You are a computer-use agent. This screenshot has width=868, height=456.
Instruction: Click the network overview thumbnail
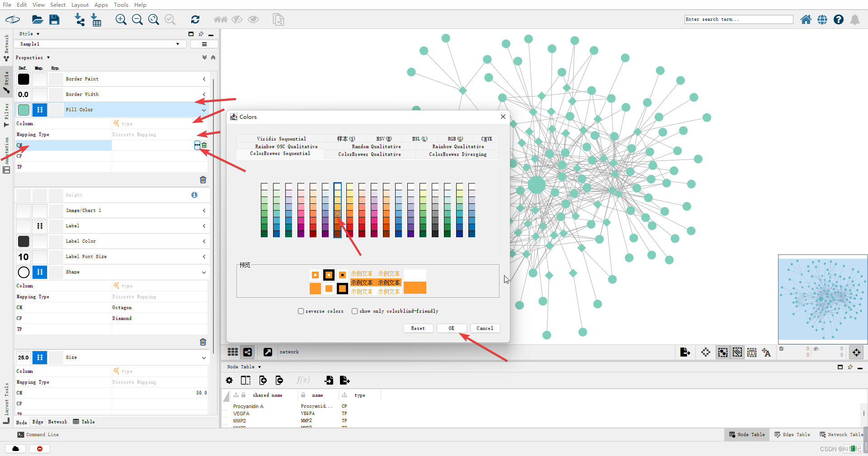(x=823, y=299)
